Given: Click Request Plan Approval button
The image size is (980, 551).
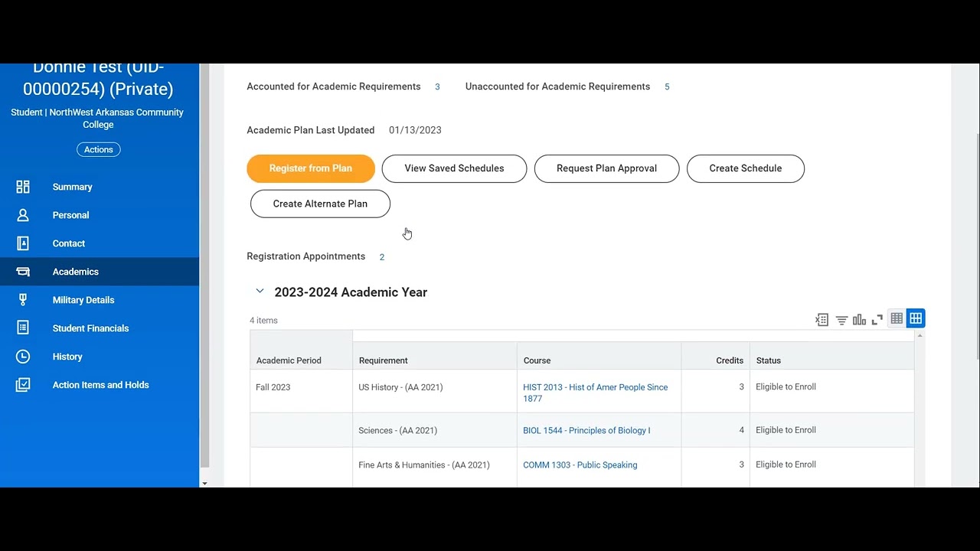Looking at the screenshot, I should click(x=606, y=168).
